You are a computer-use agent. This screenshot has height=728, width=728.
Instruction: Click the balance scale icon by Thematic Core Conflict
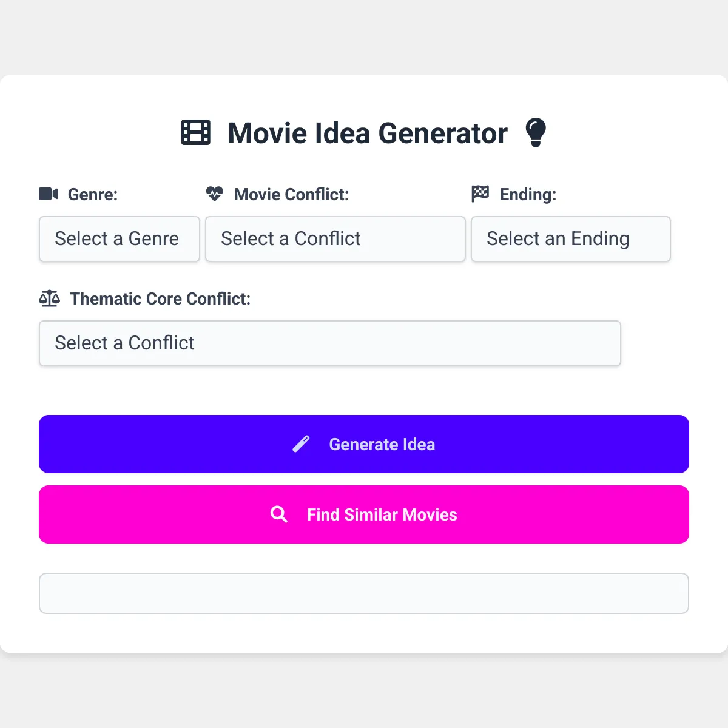pos(50,298)
